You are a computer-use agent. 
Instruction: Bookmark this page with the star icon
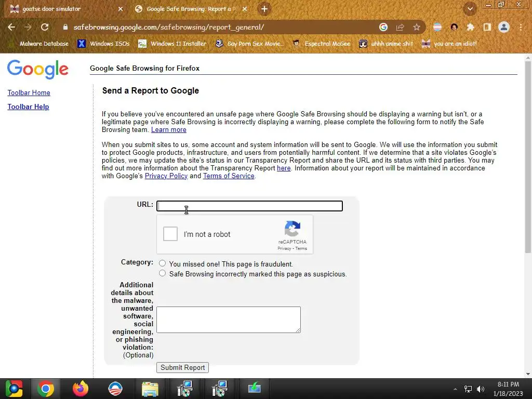[x=417, y=27]
